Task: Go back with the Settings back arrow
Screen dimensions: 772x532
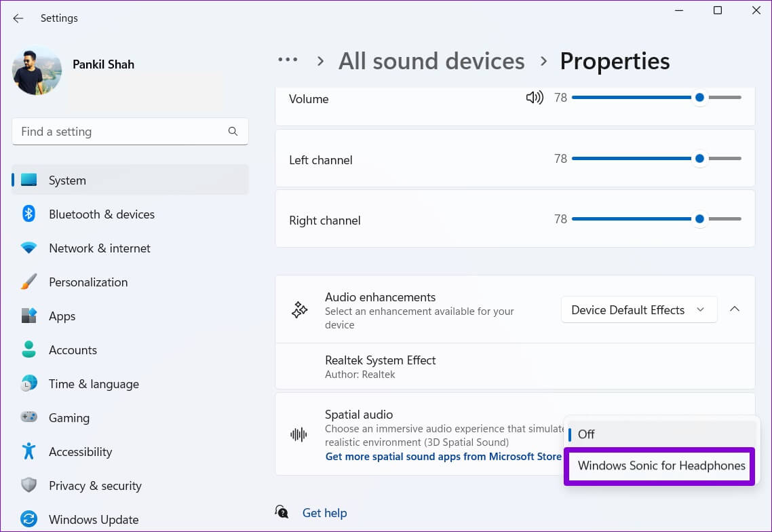Action: [x=18, y=18]
